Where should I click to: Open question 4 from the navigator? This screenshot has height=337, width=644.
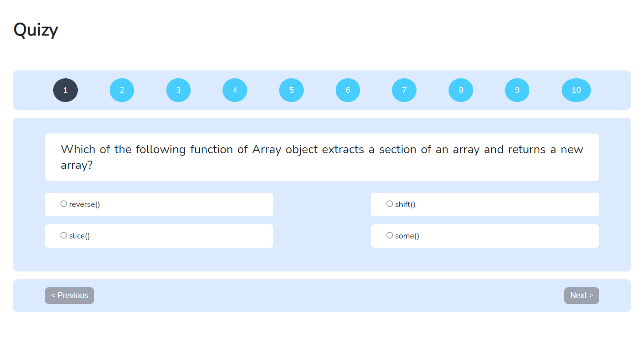235,90
